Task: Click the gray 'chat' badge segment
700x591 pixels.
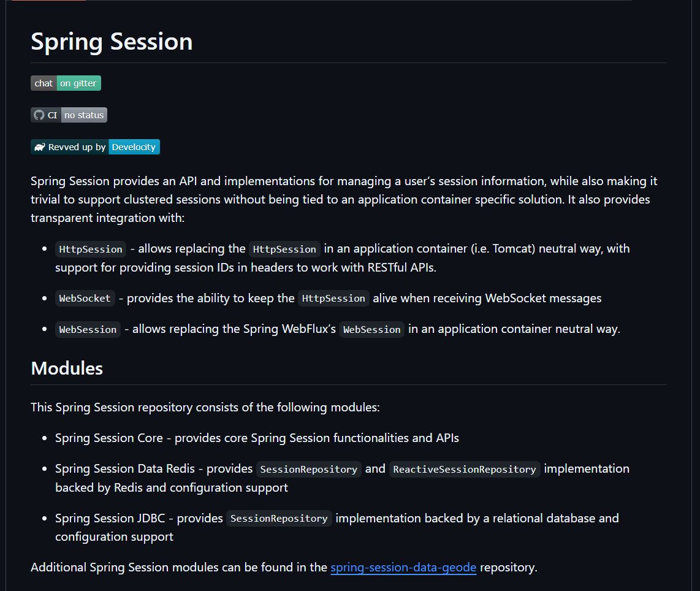Action: click(x=44, y=83)
